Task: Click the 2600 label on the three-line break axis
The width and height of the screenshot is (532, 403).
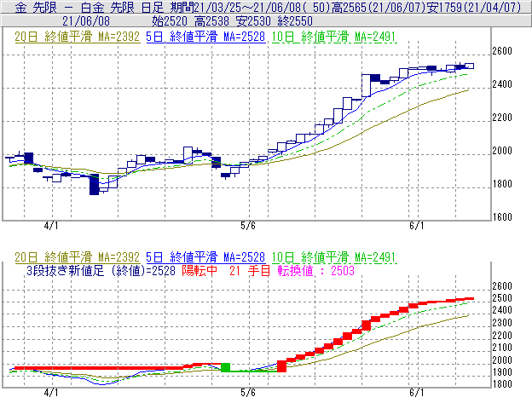Action: (x=502, y=286)
